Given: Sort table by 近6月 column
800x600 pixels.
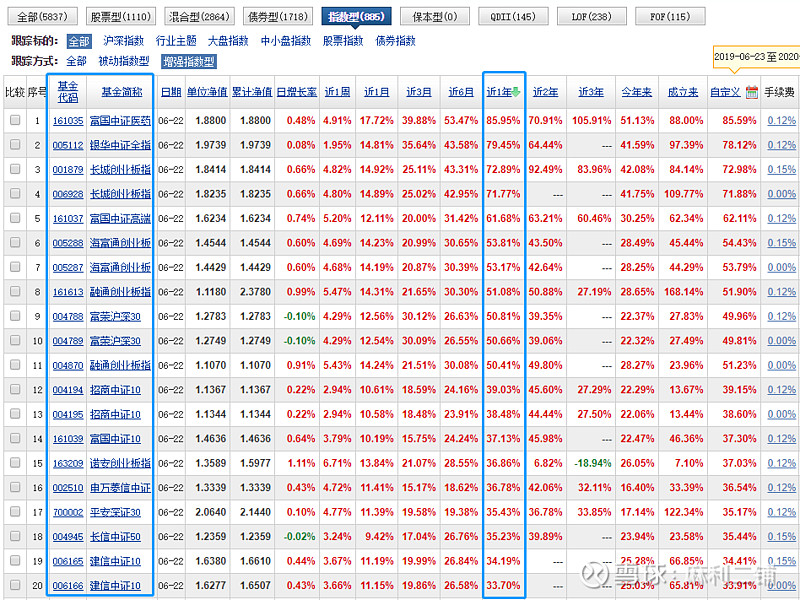Looking at the screenshot, I should click(461, 92).
